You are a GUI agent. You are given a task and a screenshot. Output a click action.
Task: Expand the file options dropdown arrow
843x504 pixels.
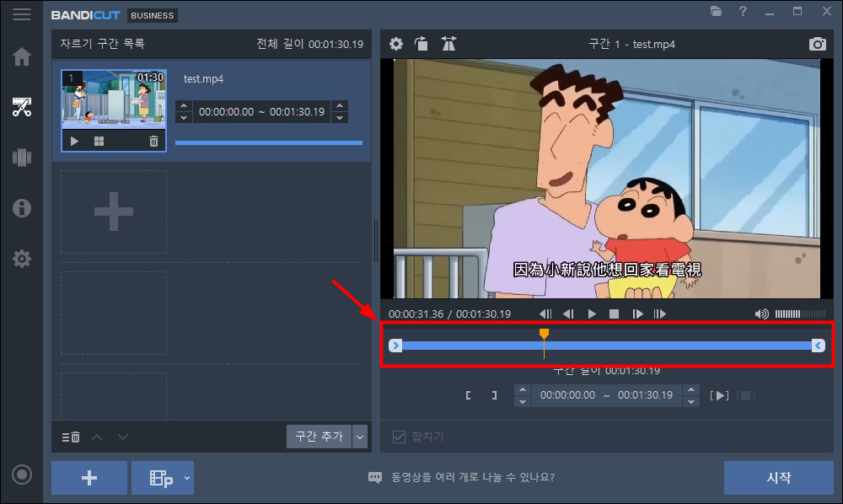pyautogui.click(x=186, y=478)
